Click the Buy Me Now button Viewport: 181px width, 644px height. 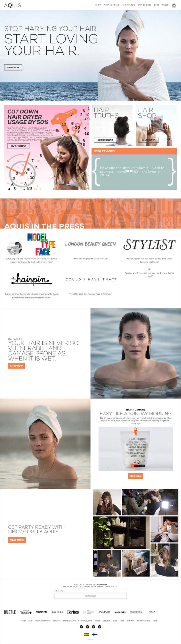19,146
